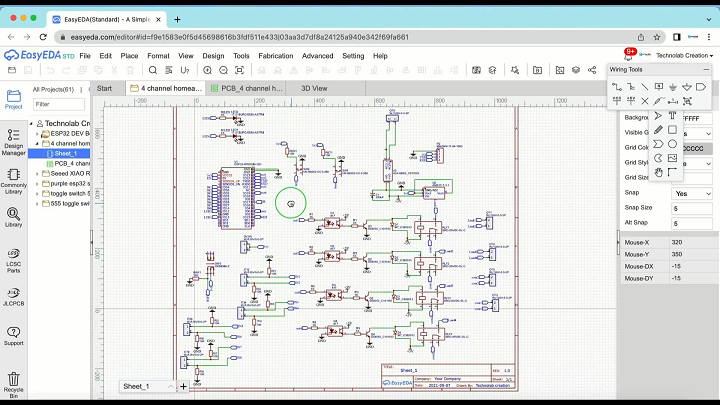Screen dimensions: 720x405
Task: Expand the Seeed XIAO folder
Action: [37, 174]
